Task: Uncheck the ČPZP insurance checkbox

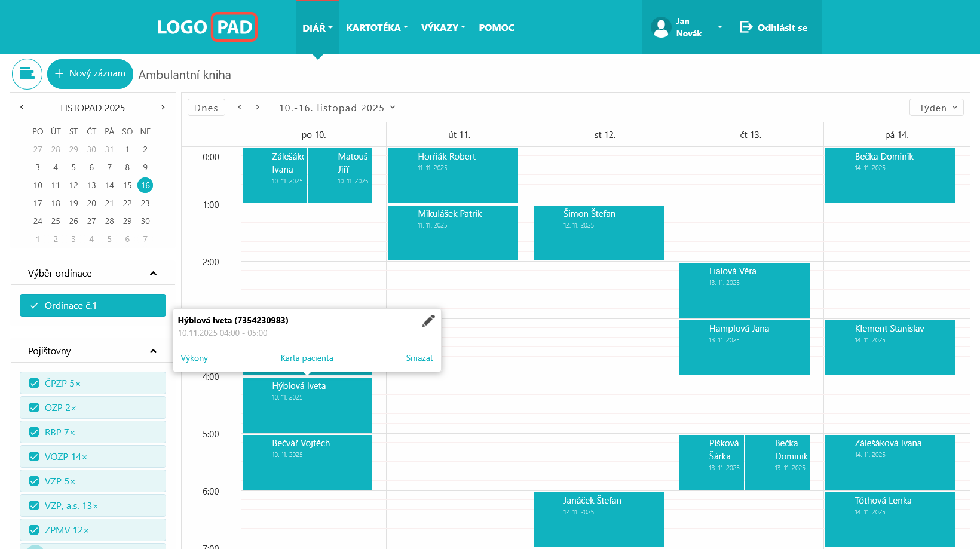Action: (35, 383)
